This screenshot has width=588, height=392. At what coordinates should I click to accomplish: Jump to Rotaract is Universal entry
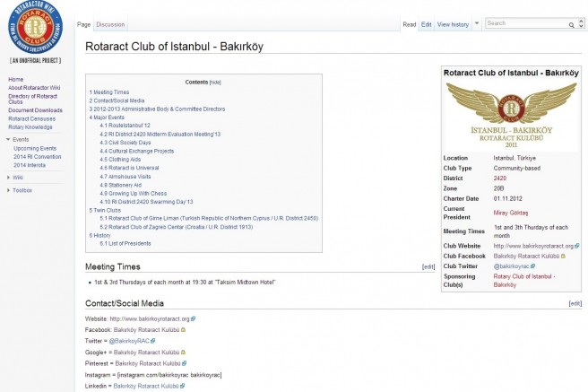[x=129, y=168]
